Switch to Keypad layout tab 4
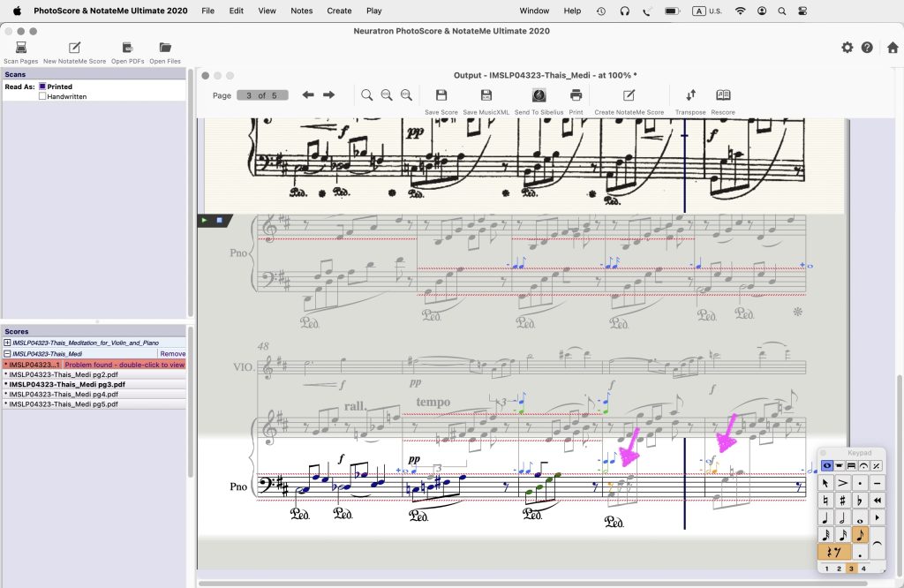This screenshot has height=588, width=904. [x=863, y=569]
